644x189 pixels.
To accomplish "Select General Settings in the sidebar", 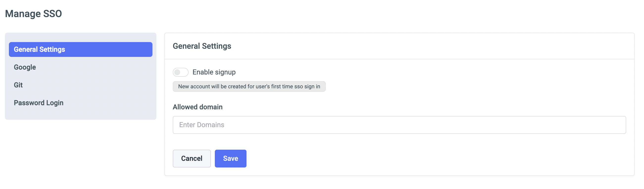I will click(x=80, y=49).
